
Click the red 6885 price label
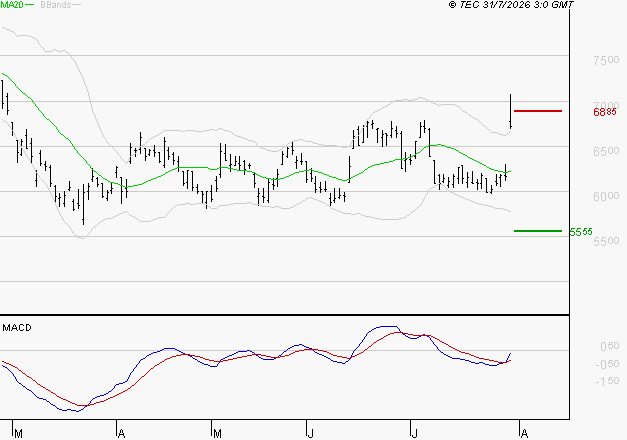coord(605,112)
